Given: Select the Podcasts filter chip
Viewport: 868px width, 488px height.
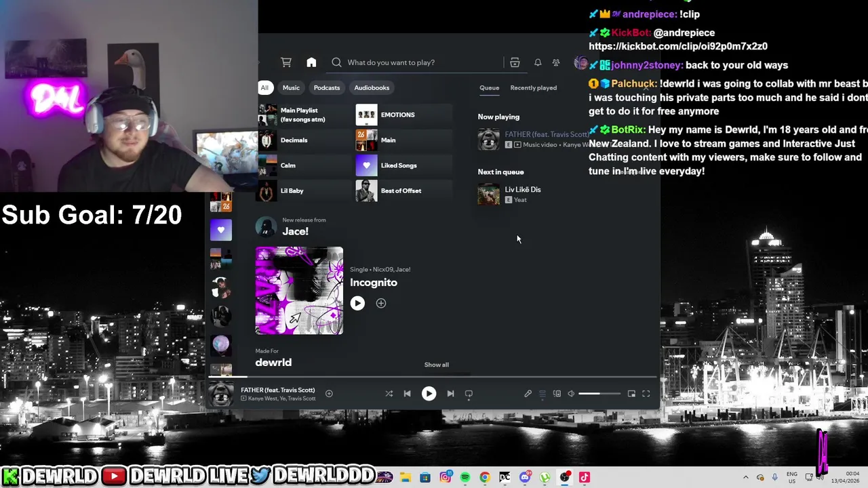Looking at the screenshot, I should (x=327, y=87).
